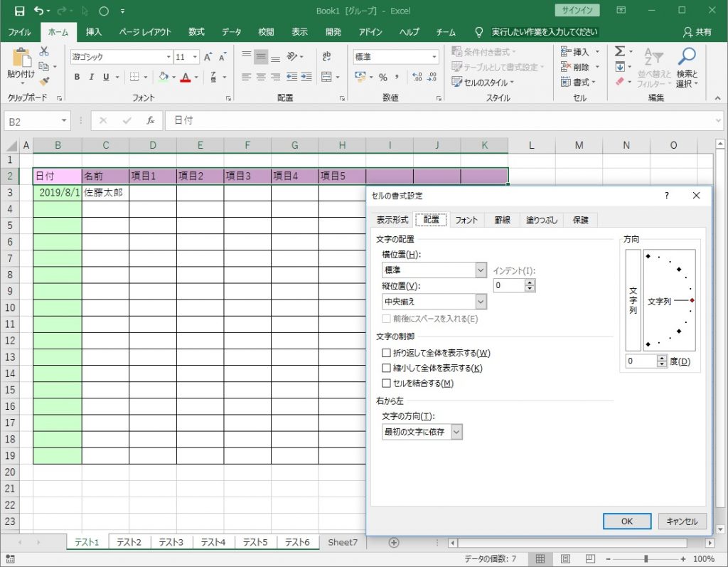Click the Copy icon in clipboard group
The image size is (728, 567).
pyautogui.click(x=43, y=66)
